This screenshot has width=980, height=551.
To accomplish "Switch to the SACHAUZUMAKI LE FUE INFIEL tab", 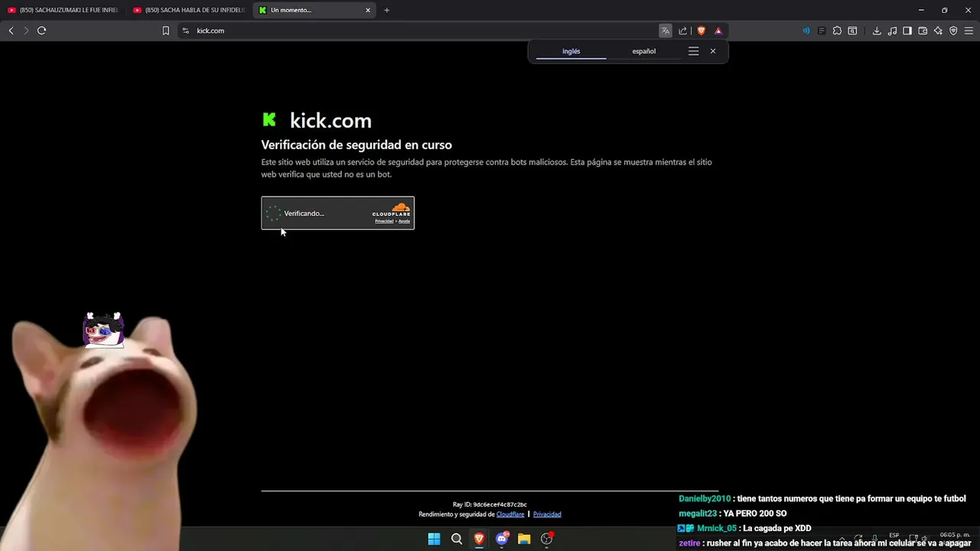I will tap(62, 10).
